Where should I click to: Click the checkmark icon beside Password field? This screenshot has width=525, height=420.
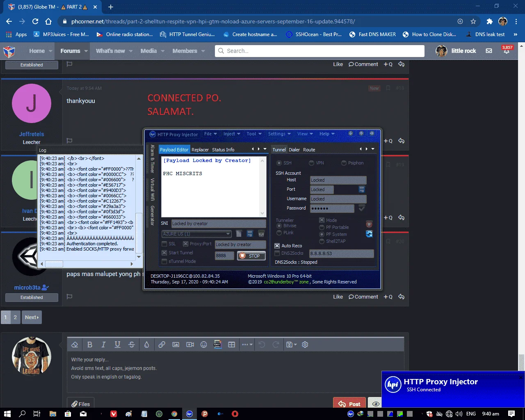coord(362,208)
